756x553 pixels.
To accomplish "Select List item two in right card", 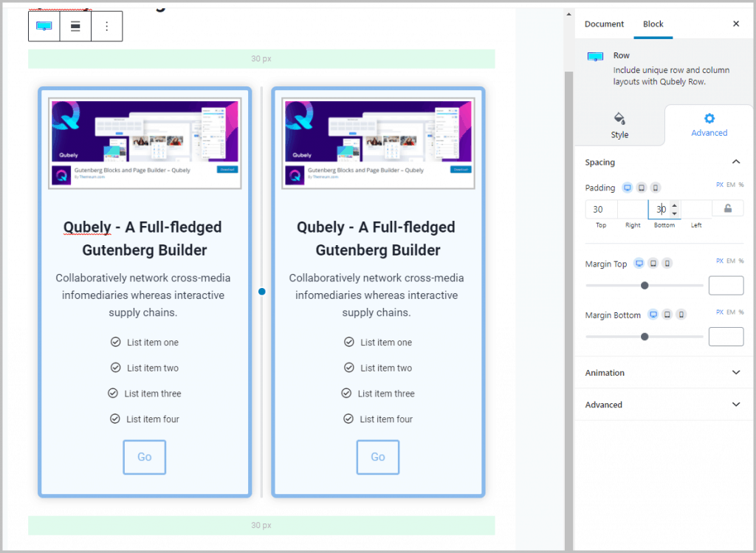I will (x=386, y=368).
